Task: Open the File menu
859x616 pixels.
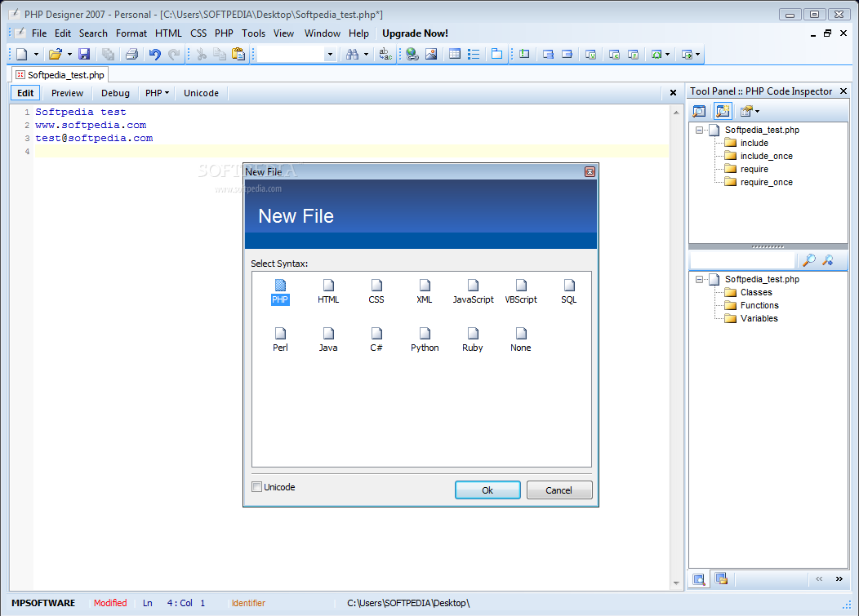Action: coord(39,33)
